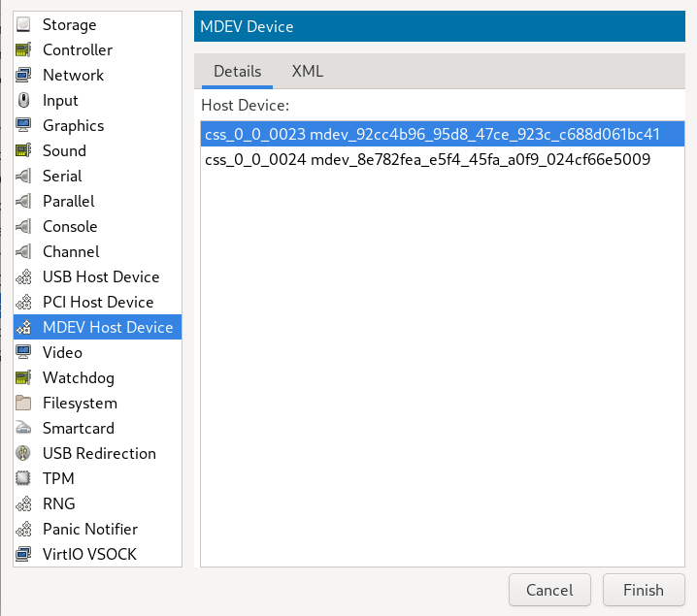The height and width of the screenshot is (616, 697).
Task: Select the Filesystem folder icon
Action: click(x=23, y=403)
